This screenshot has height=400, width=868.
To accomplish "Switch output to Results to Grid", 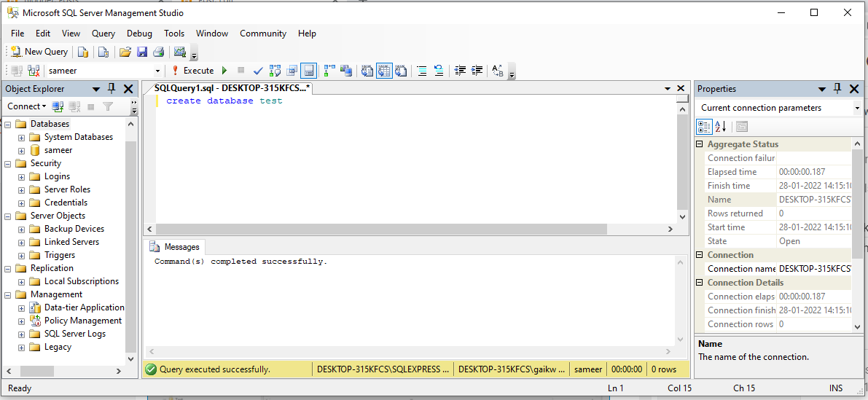I will [x=384, y=71].
